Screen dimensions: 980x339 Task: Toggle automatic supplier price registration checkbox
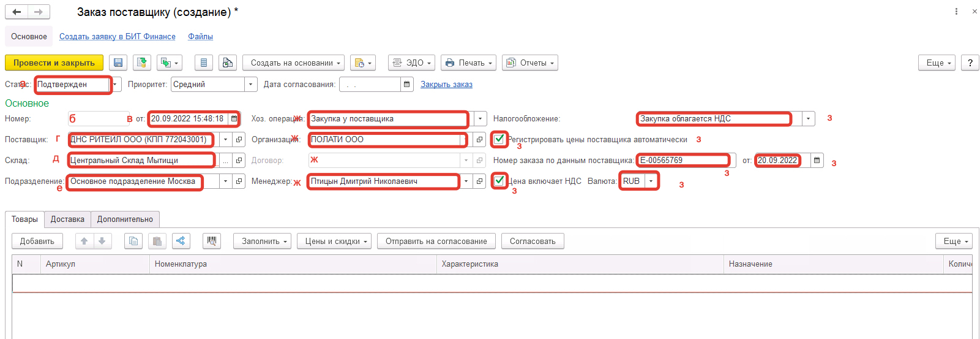coord(499,139)
